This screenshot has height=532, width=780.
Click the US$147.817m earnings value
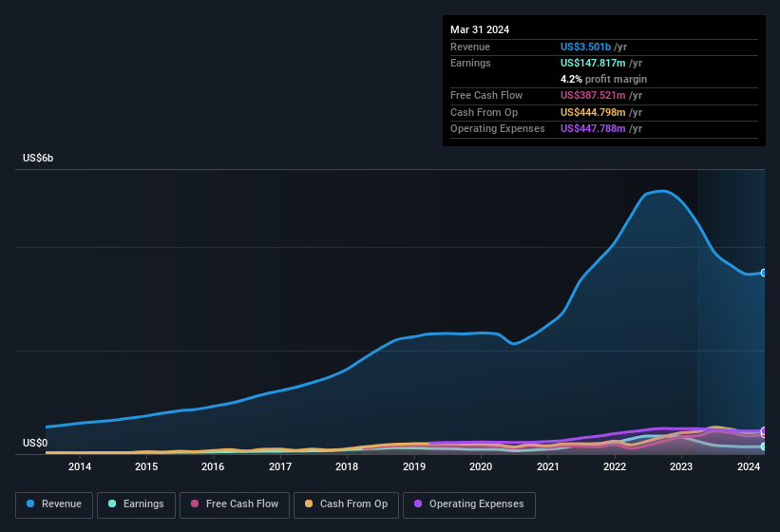[593, 63]
